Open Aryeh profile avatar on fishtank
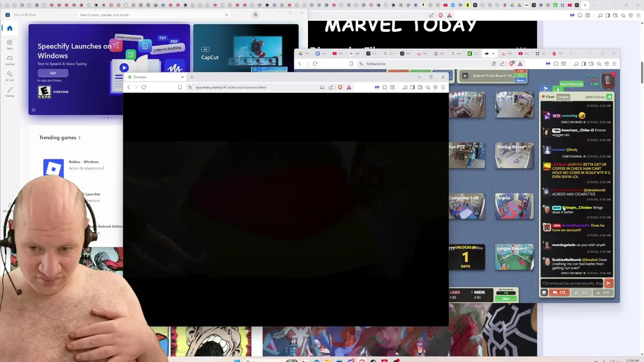 click(608, 79)
